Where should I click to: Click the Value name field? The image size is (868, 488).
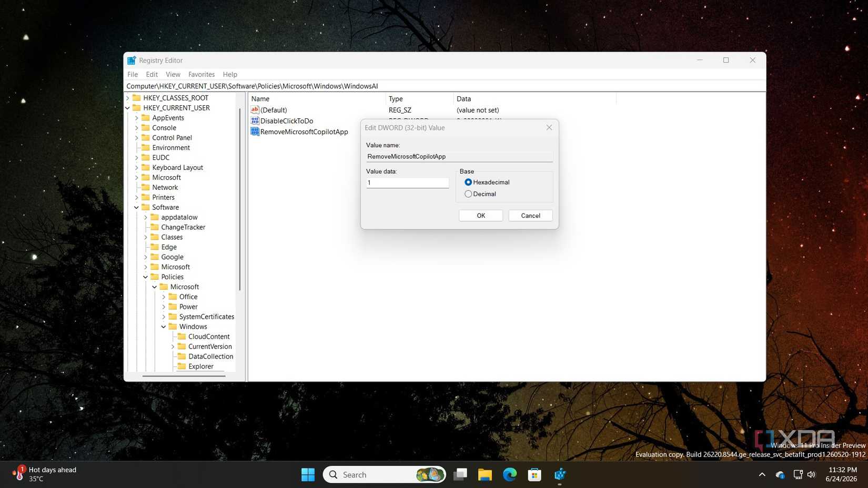click(x=459, y=157)
